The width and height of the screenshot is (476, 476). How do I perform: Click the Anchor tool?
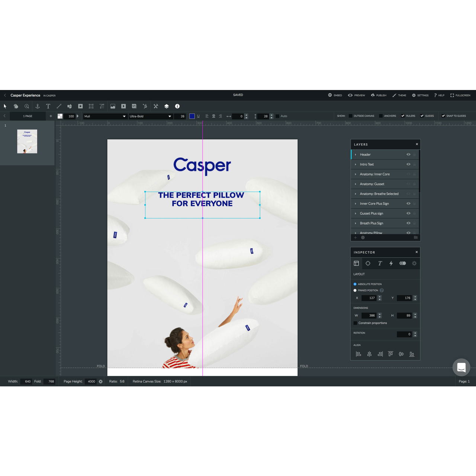(37, 106)
